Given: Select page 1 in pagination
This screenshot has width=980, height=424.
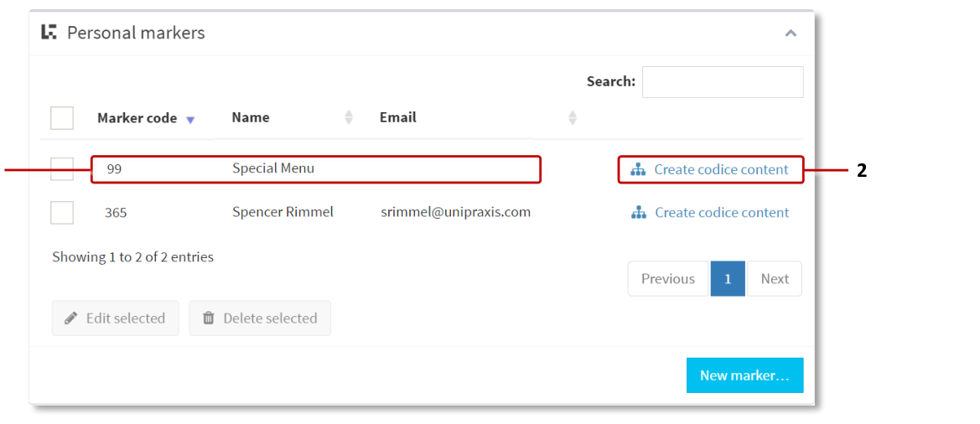Looking at the screenshot, I should click(x=728, y=279).
